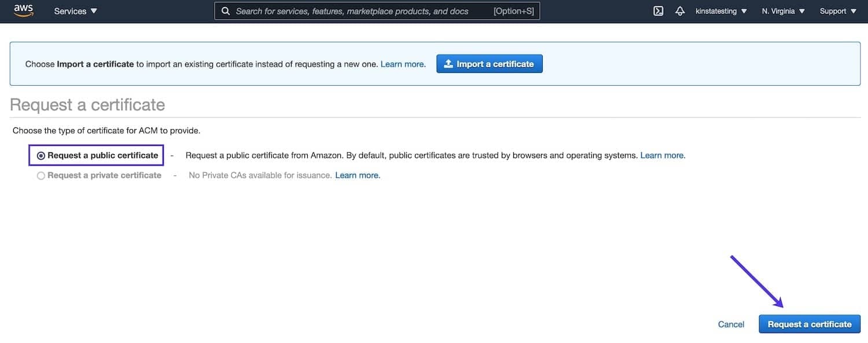868x343 pixels.
Task: Open the Support menu
Action: pos(833,10)
